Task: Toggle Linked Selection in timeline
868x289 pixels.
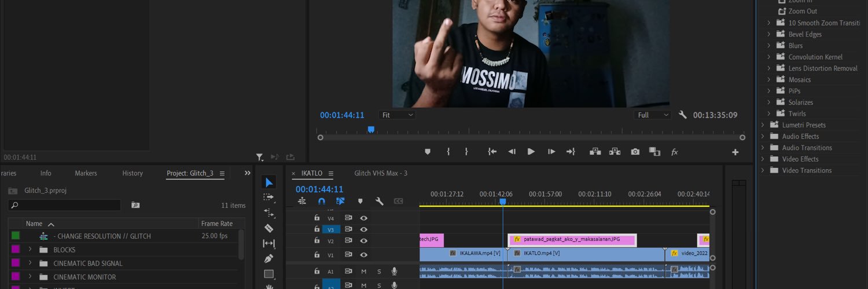Action: (x=340, y=201)
